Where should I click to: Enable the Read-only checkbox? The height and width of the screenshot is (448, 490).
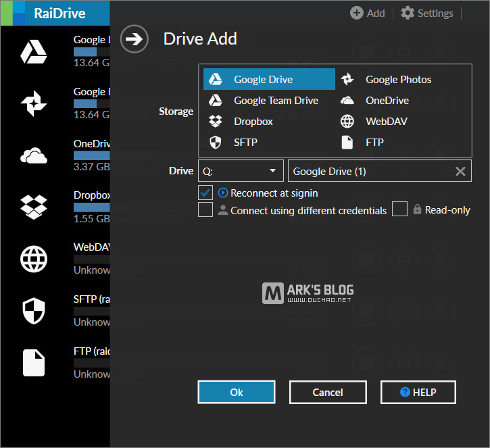click(x=399, y=209)
